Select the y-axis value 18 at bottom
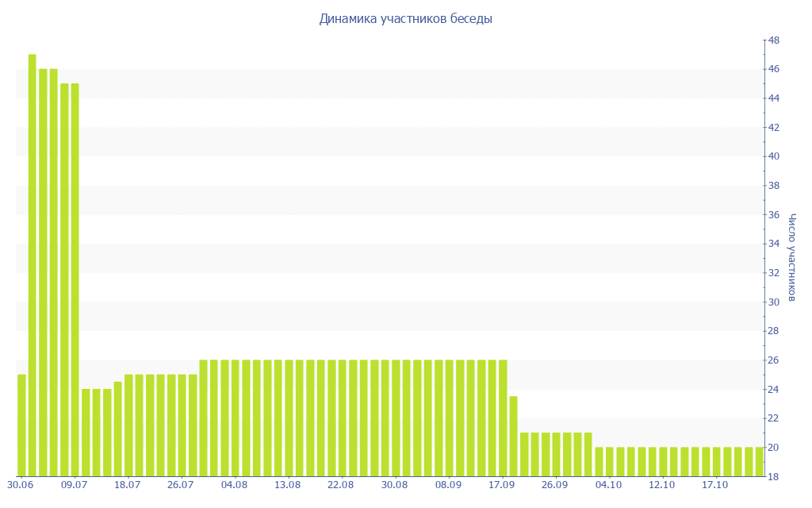Viewport: 812px width, 508px height. click(773, 476)
